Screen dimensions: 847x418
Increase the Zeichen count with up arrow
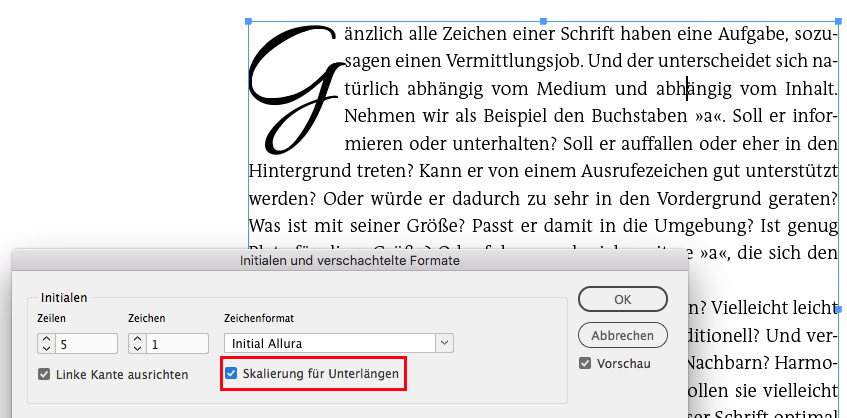pyautogui.click(x=137, y=338)
